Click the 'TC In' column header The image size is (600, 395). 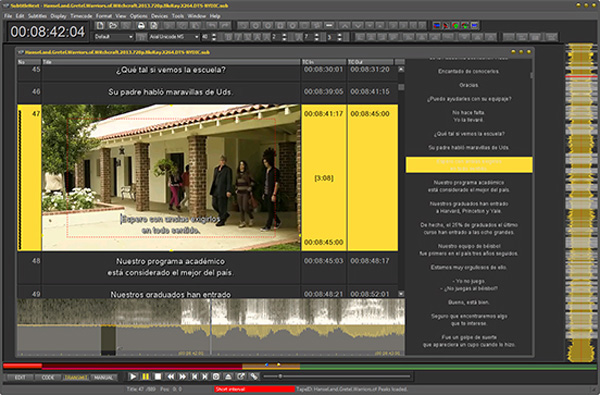pos(324,62)
